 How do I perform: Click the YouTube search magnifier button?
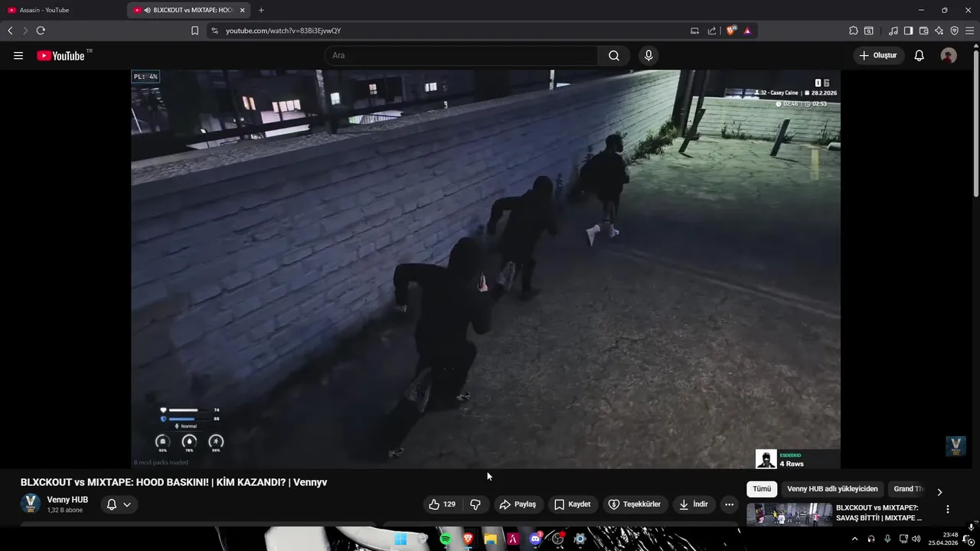point(614,56)
